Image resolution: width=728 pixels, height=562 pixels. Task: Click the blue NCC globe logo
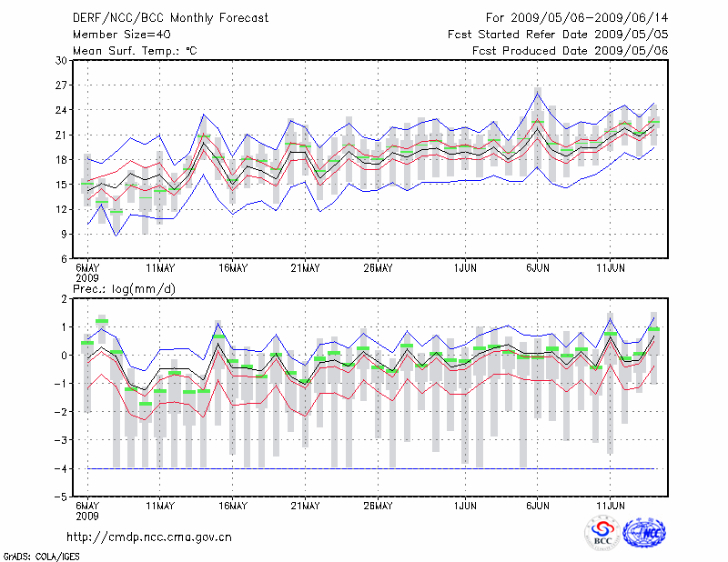point(642,533)
